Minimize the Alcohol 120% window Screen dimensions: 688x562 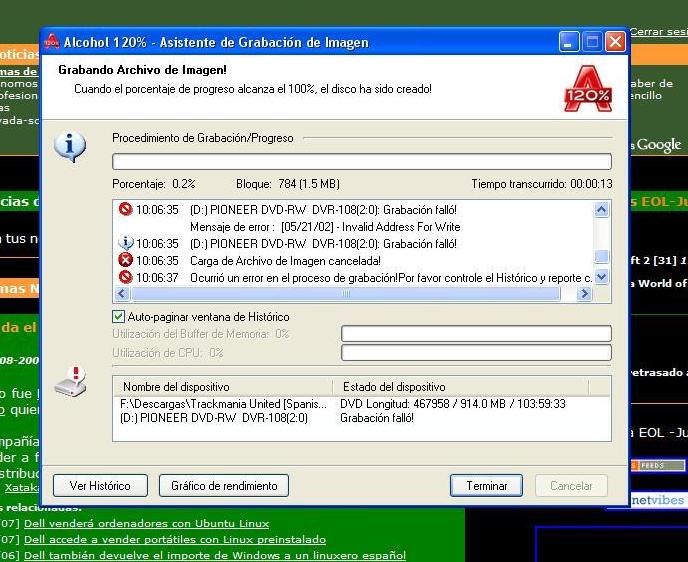point(569,42)
